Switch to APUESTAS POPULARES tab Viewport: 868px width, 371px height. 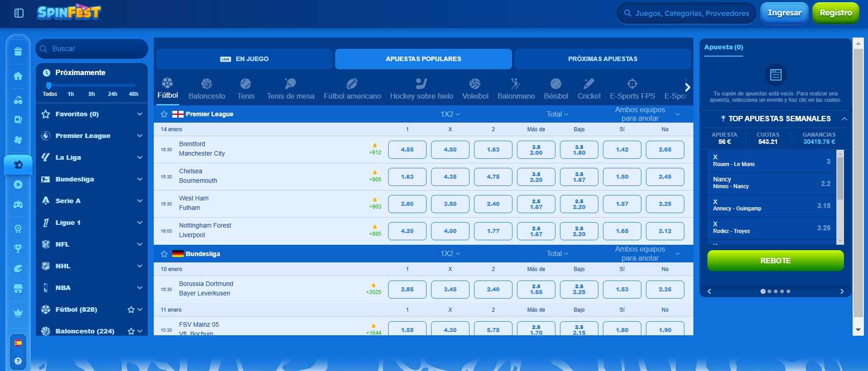coord(423,59)
